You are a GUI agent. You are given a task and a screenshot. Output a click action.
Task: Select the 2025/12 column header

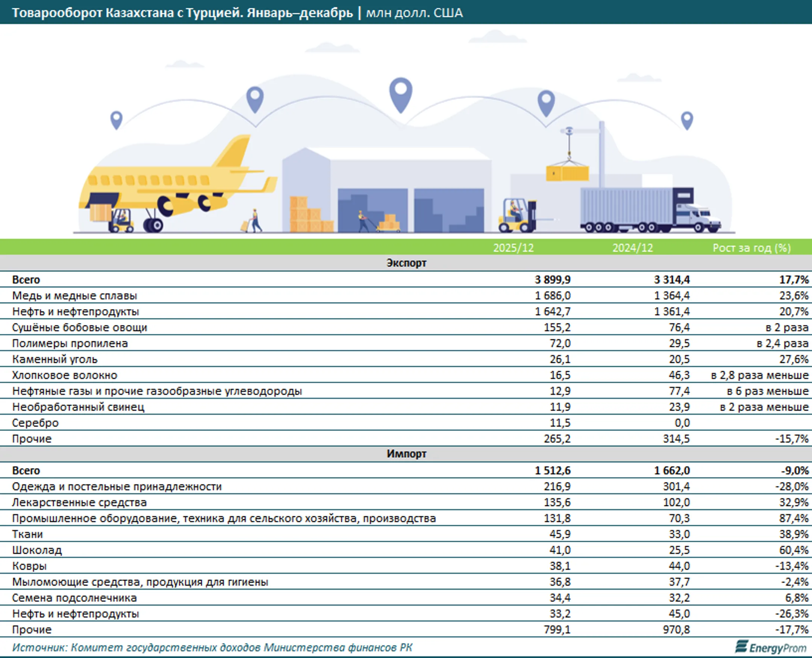click(513, 247)
